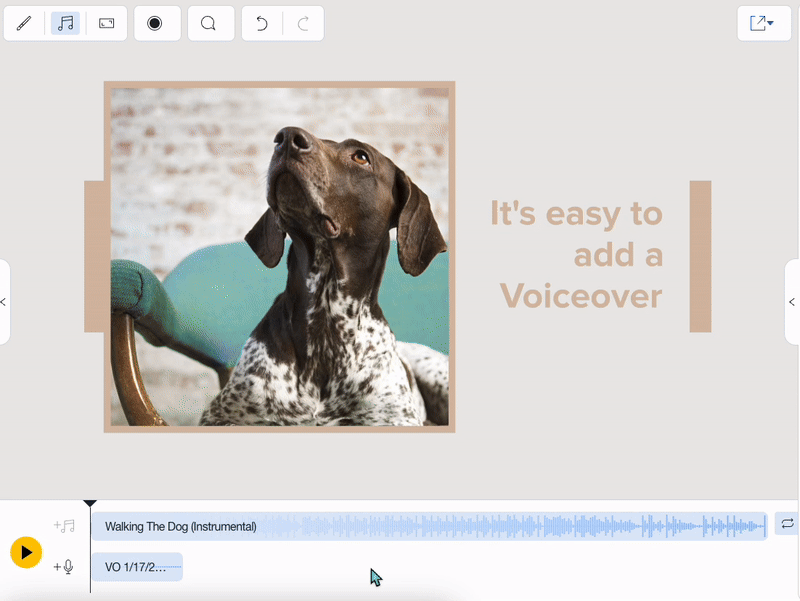
Task: Add a music track
Action: pos(64,526)
